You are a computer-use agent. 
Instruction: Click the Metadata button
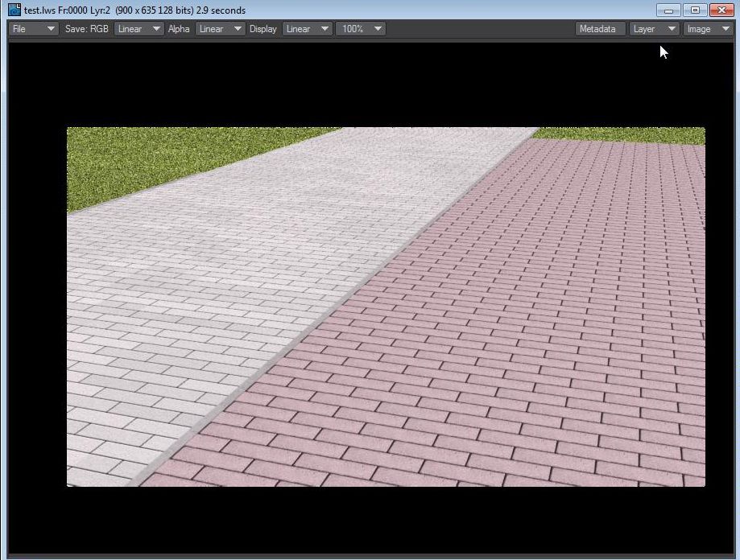pos(600,29)
